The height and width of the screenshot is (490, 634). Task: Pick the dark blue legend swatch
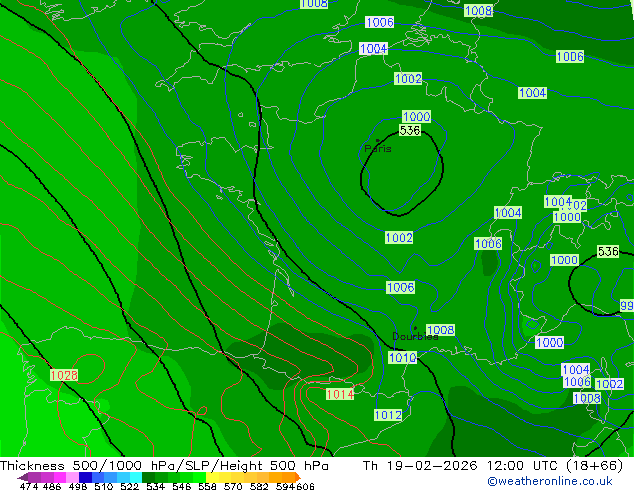[x=85, y=477]
